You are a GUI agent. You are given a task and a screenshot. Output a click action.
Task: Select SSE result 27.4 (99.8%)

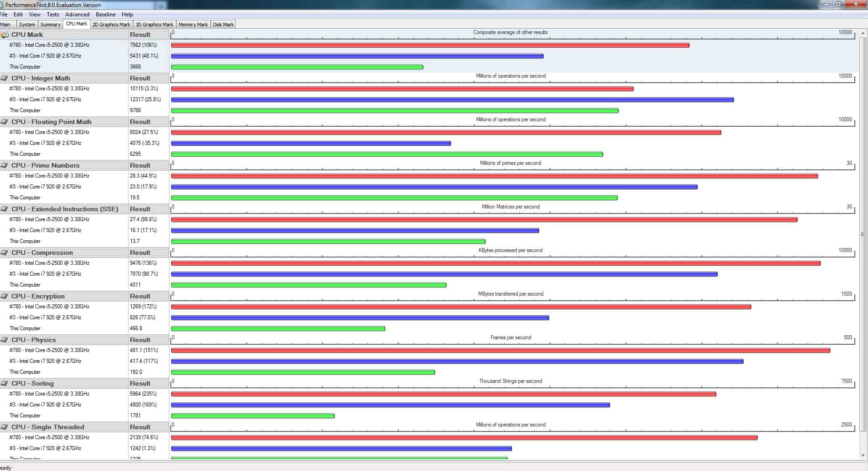coord(143,219)
